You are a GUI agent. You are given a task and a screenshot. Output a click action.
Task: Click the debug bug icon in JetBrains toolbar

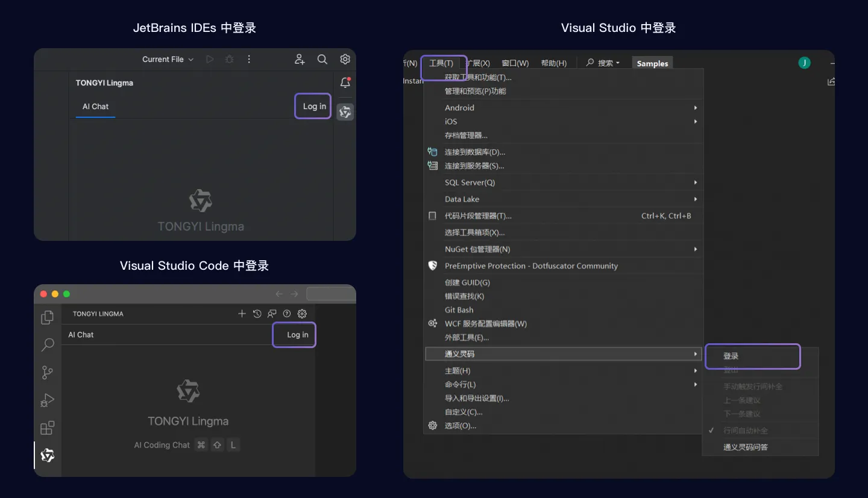tap(229, 59)
